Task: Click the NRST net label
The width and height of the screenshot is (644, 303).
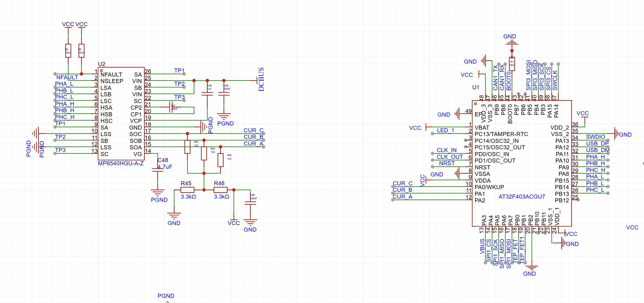Action: 447,163
